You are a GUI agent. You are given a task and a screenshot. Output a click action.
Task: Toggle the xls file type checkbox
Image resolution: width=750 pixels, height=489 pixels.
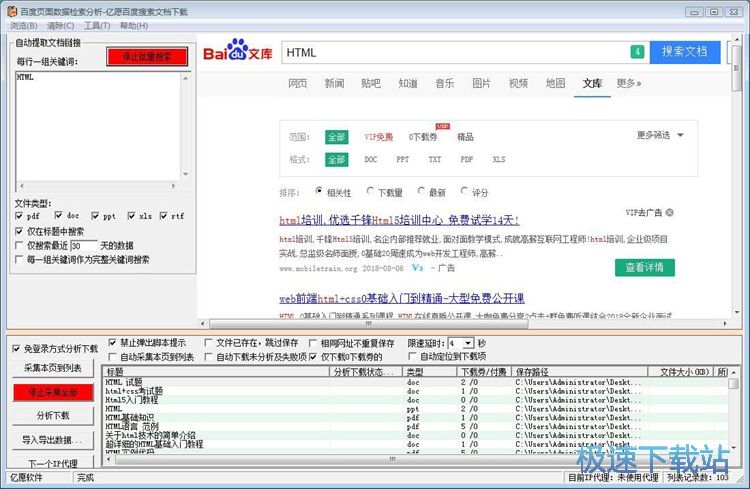click(131, 216)
